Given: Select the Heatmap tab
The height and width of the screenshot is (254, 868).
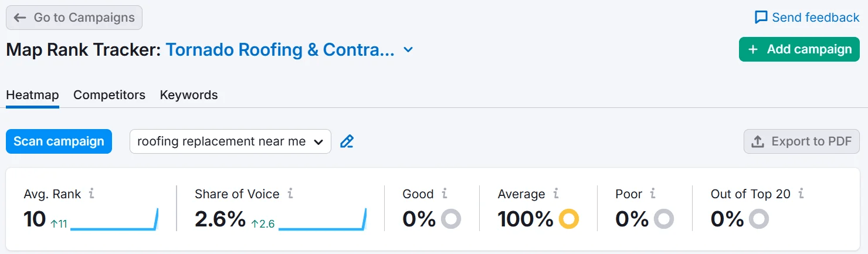Looking at the screenshot, I should tap(32, 95).
